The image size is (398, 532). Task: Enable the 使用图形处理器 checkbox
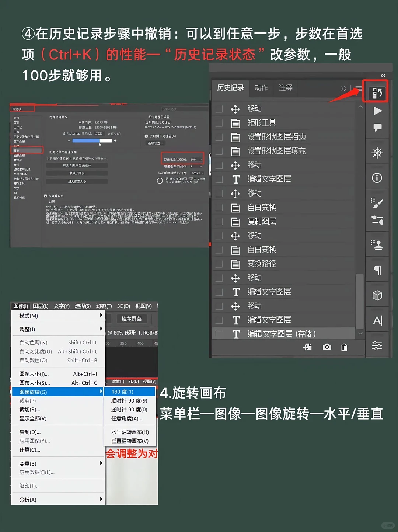pyautogui.click(x=146, y=136)
